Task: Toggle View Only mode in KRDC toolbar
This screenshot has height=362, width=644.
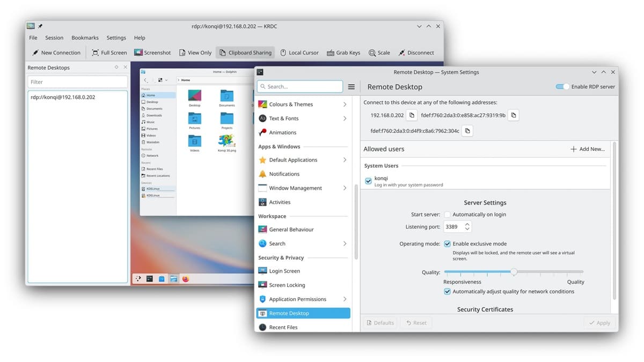Action: pos(194,53)
